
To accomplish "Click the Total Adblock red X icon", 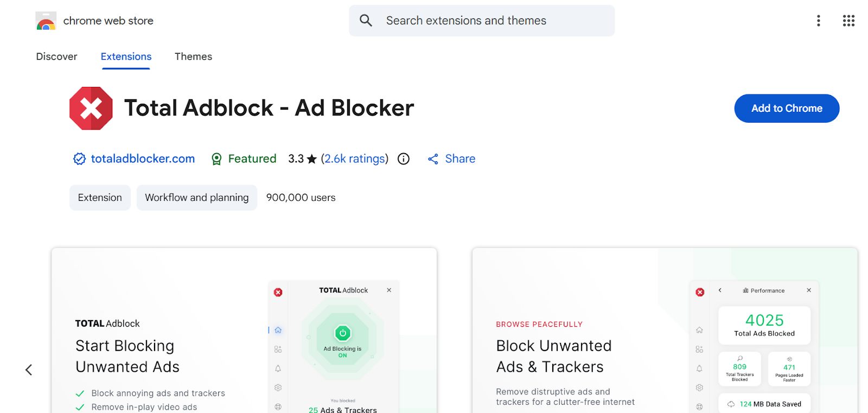I will tap(91, 109).
